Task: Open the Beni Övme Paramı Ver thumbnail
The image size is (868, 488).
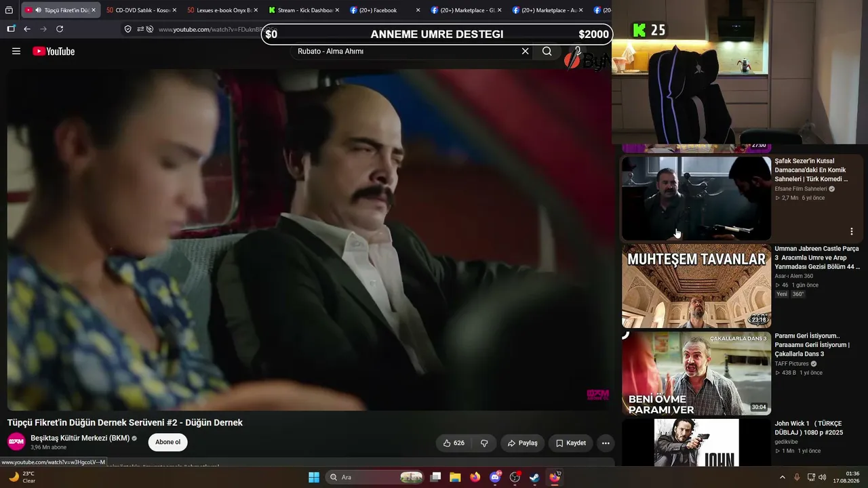Action: coord(696,373)
